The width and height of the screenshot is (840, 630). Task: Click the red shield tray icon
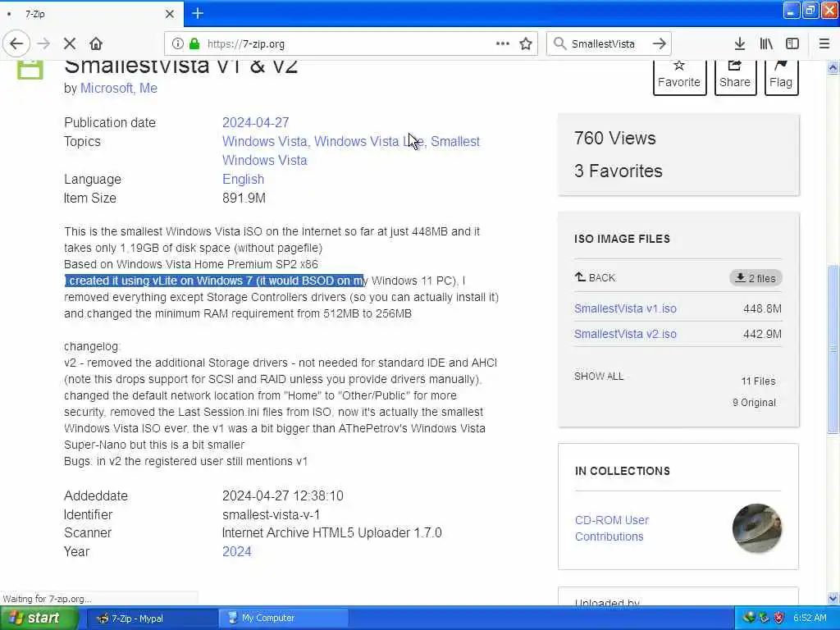click(779, 619)
